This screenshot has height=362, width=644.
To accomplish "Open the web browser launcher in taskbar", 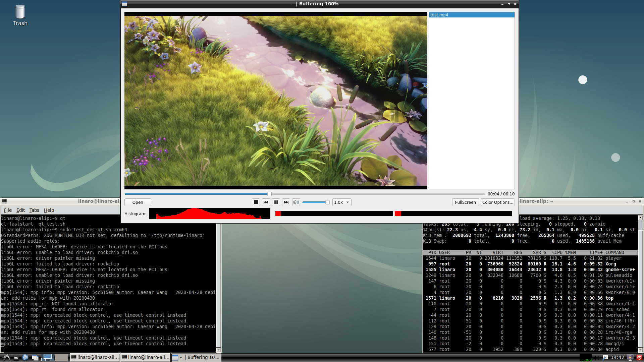I will pyautogui.click(x=25, y=357).
